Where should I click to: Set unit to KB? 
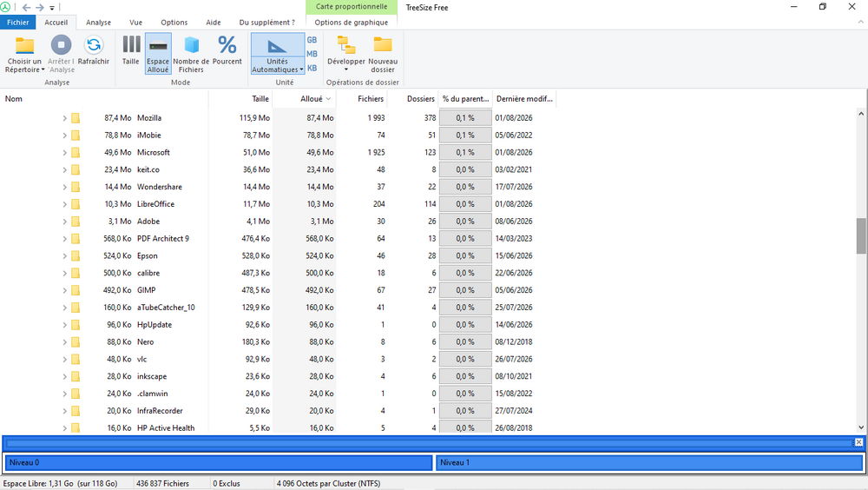click(x=312, y=68)
